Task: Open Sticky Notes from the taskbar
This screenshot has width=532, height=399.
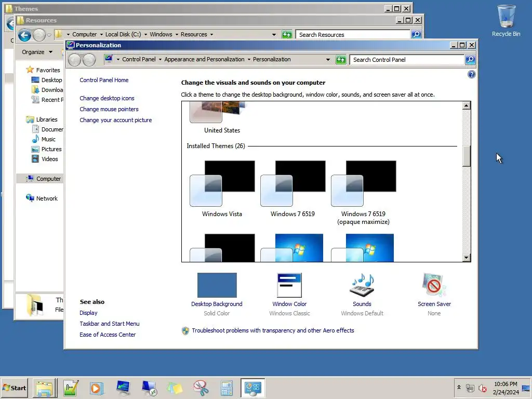Action: point(175,388)
